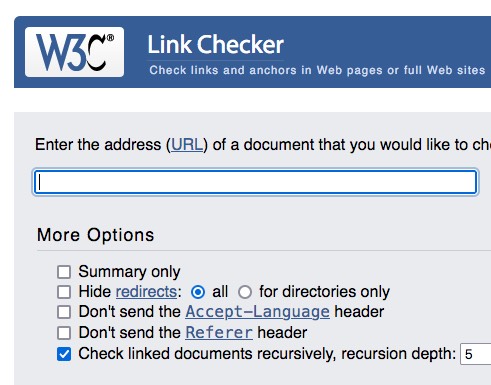The image size is (491, 385).
Task: Click the More Options section heading
Action: click(96, 235)
